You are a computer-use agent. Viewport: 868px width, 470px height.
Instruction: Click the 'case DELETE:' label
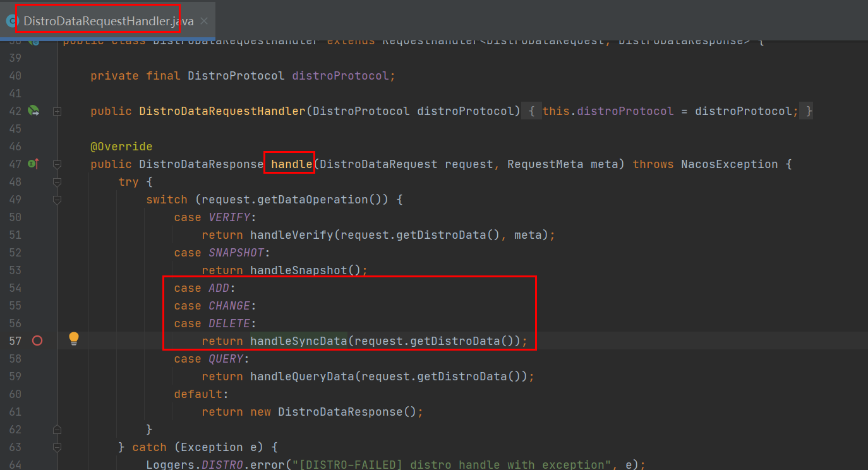[x=215, y=323]
